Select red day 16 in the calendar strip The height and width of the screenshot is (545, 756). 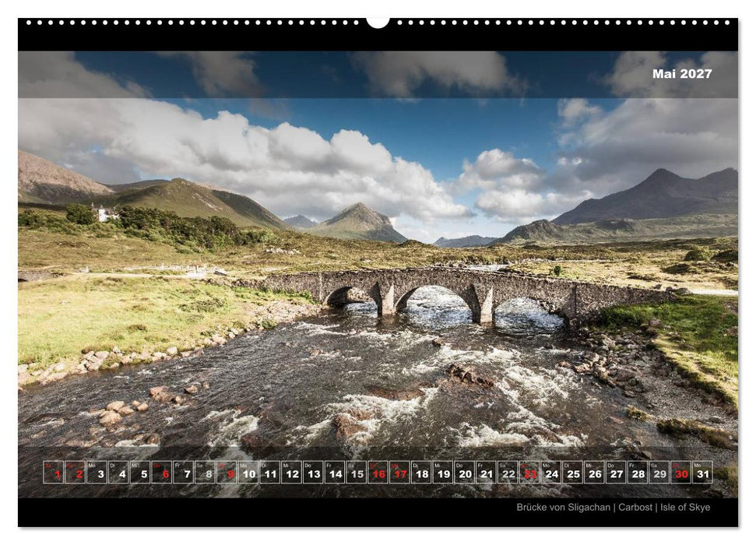point(378,472)
